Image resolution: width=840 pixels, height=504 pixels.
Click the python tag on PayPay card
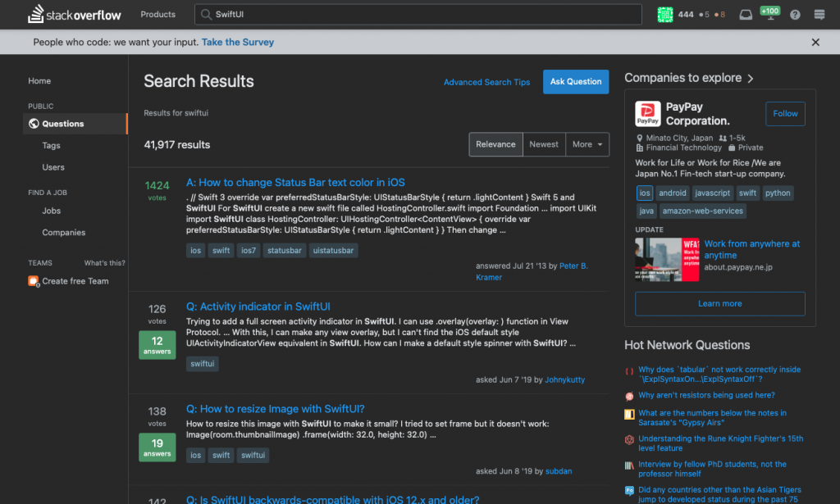pyautogui.click(x=778, y=193)
